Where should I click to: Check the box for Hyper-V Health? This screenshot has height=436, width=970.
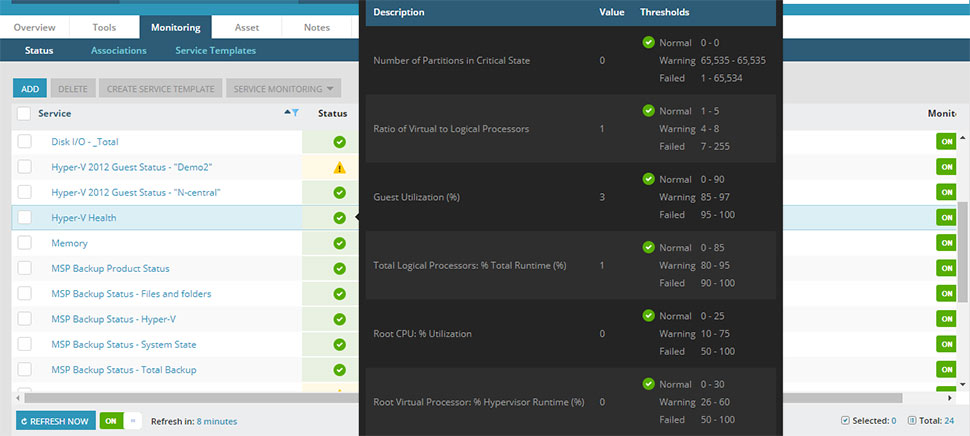coord(24,218)
